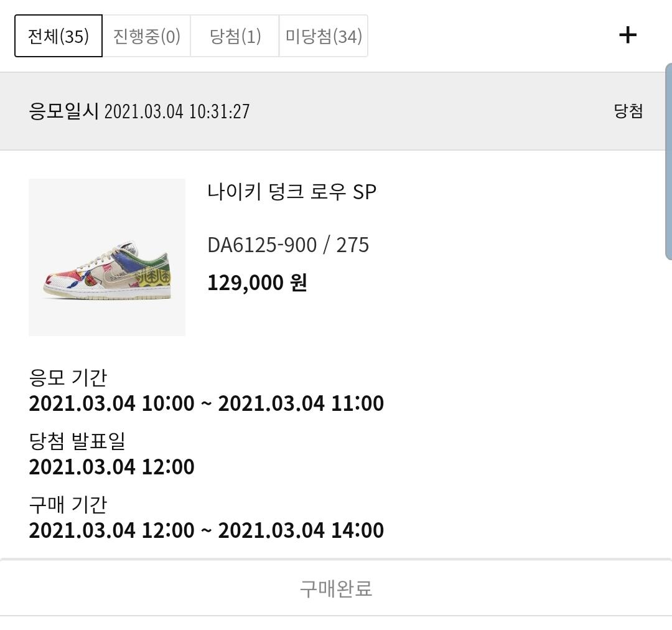Viewport: 672px width, 630px height.
Task: Click the 응모 기간 label
Action: (x=68, y=377)
